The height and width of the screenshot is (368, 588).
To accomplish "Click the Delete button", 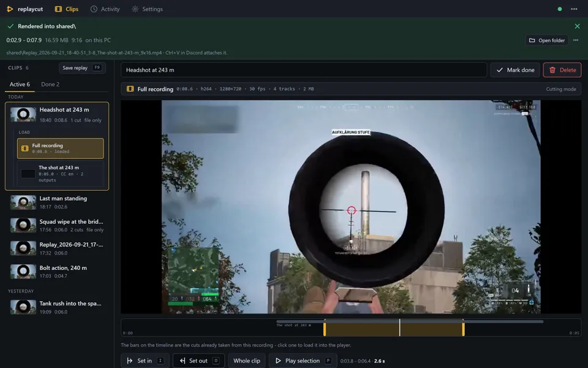I will [562, 70].
